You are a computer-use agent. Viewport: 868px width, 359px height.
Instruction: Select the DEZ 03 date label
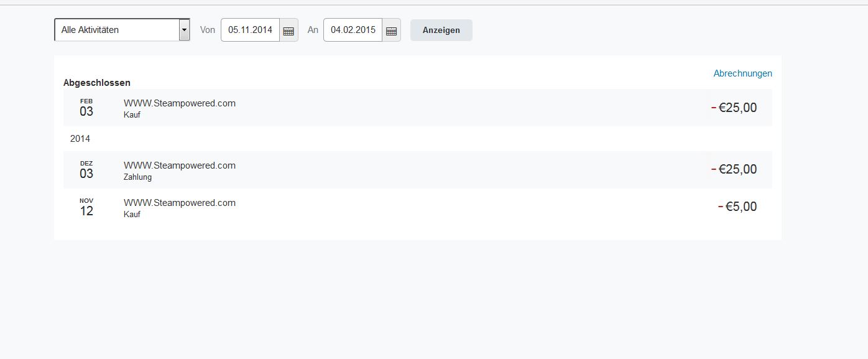(86, 170)
